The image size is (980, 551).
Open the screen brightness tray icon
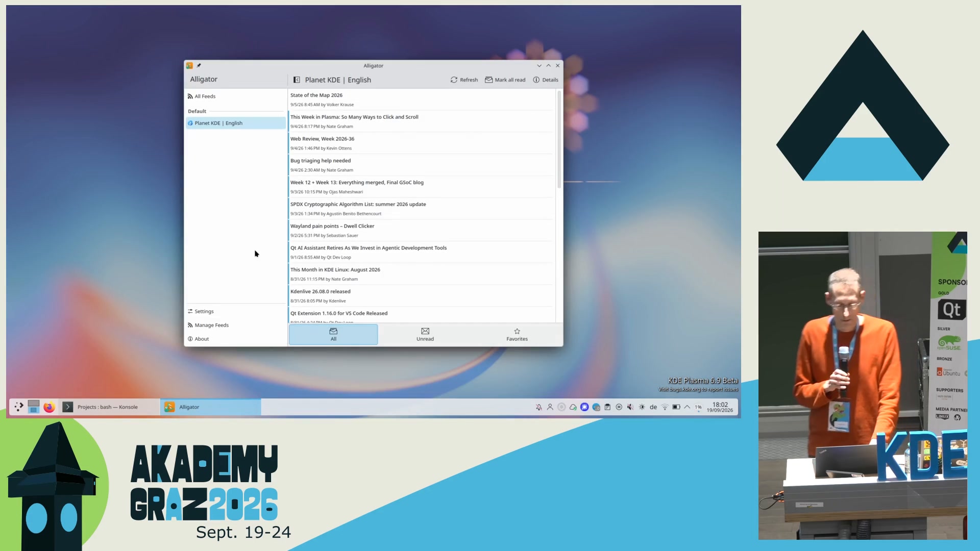tap(642, 407)
